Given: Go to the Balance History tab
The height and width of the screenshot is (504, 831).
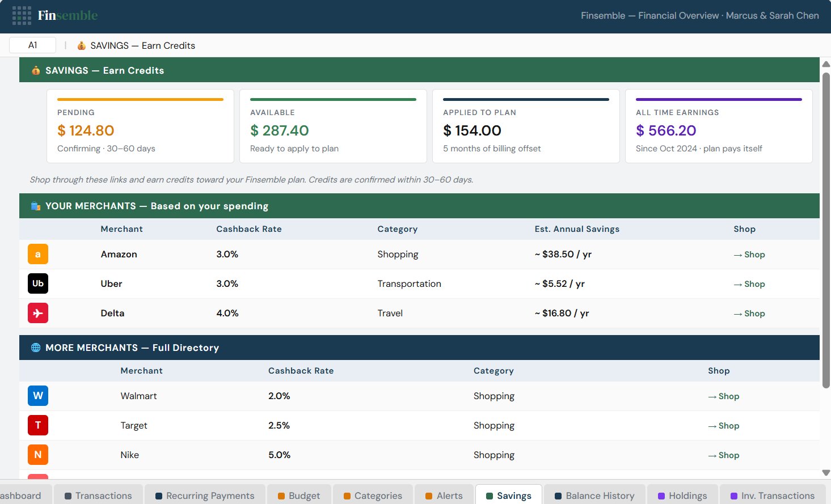Looking at the screenshot, I should (594, 495).
